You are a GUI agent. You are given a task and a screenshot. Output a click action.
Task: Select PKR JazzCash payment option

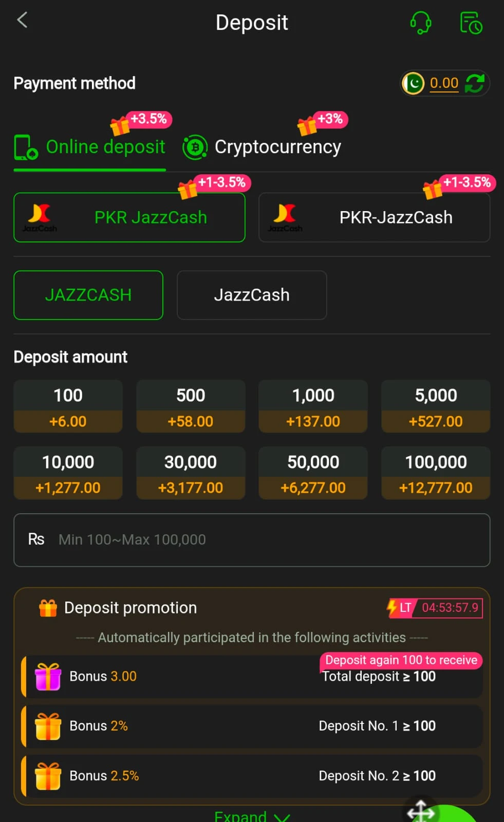129,217
